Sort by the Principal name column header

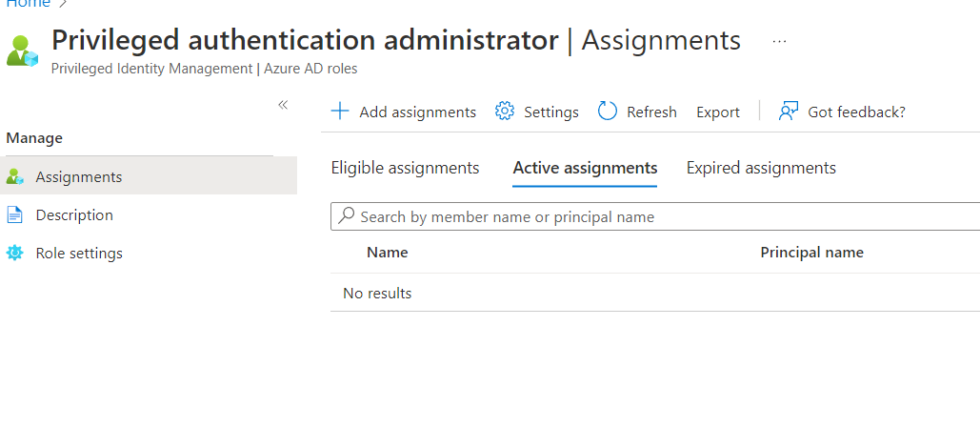[811, 253]
